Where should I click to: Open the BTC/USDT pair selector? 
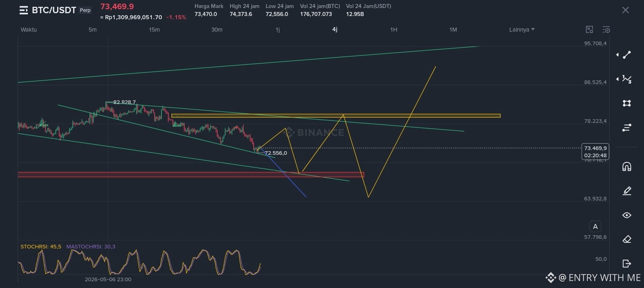[x=54, y=10]
